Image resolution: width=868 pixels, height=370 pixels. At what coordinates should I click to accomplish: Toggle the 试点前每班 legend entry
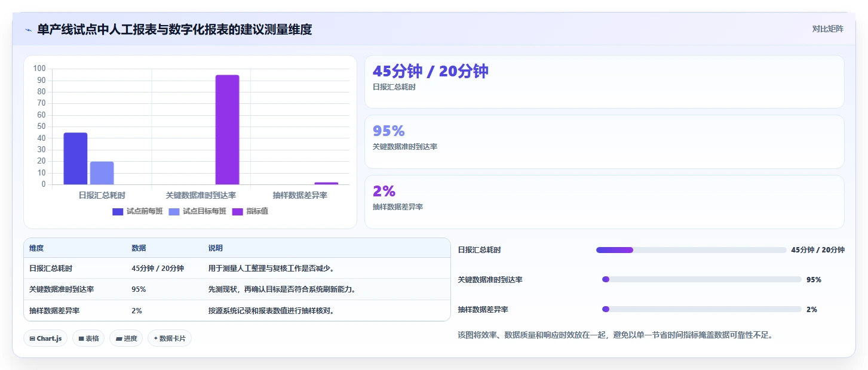[137, 211]
